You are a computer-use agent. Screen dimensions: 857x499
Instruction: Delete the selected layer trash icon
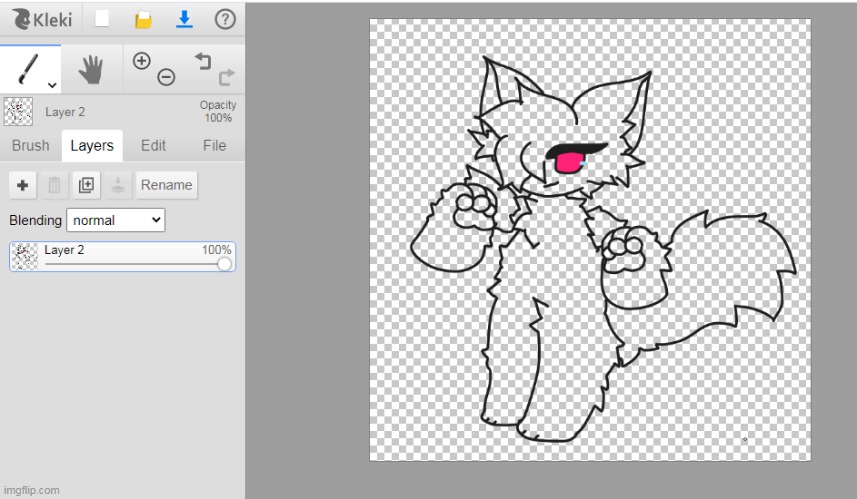tap(54, 185)
